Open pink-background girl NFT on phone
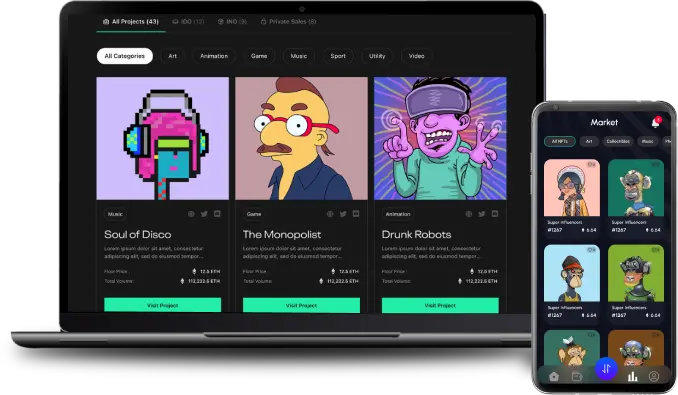Viewport: 678px width, 395px height. click(x=572, y=188)
